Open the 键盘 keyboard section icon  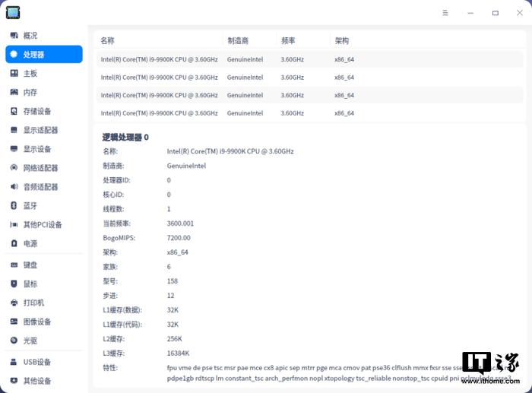click(14, 265)
